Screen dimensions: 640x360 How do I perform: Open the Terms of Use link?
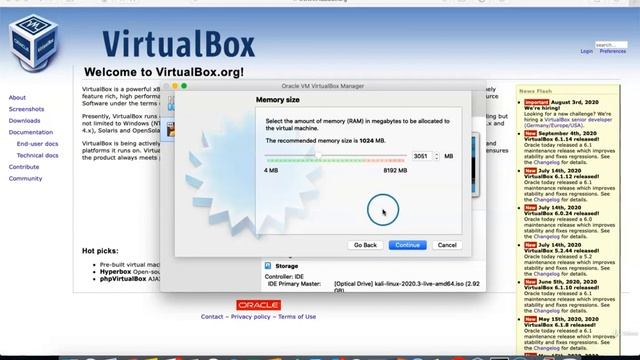297,317
